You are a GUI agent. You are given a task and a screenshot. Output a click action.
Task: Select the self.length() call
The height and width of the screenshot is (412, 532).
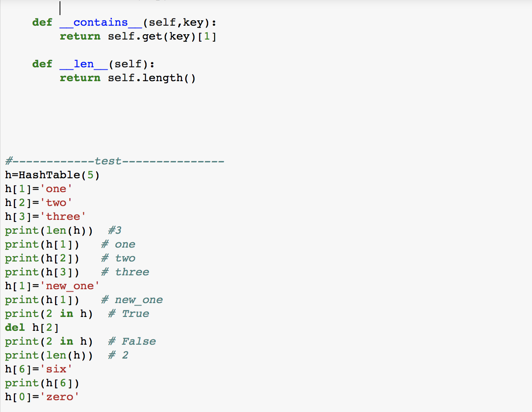pyautogui.click(x=151, y=78)
